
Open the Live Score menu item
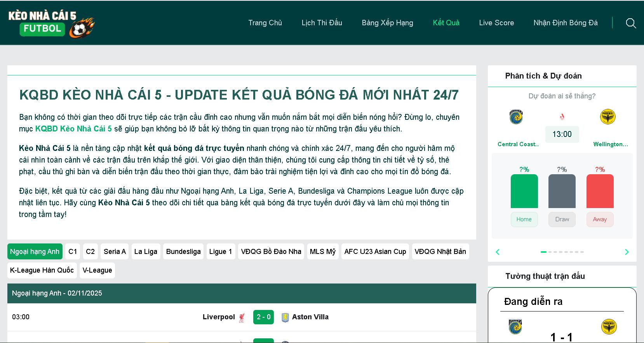(496, 23)
